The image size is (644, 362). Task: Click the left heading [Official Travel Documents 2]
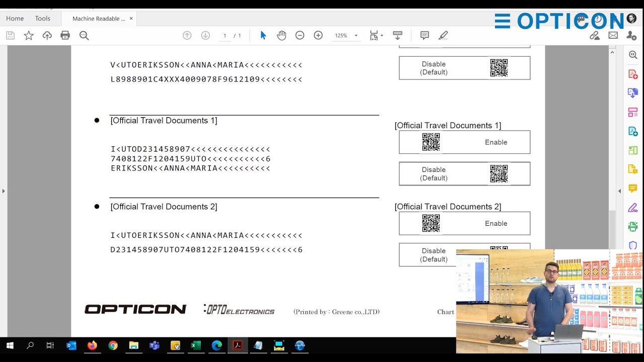click(164, 207)
